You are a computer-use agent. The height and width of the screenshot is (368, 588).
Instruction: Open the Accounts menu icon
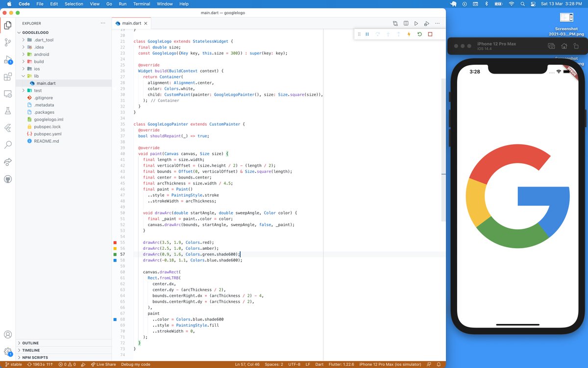pyautogui.click(x=8, y=335)
